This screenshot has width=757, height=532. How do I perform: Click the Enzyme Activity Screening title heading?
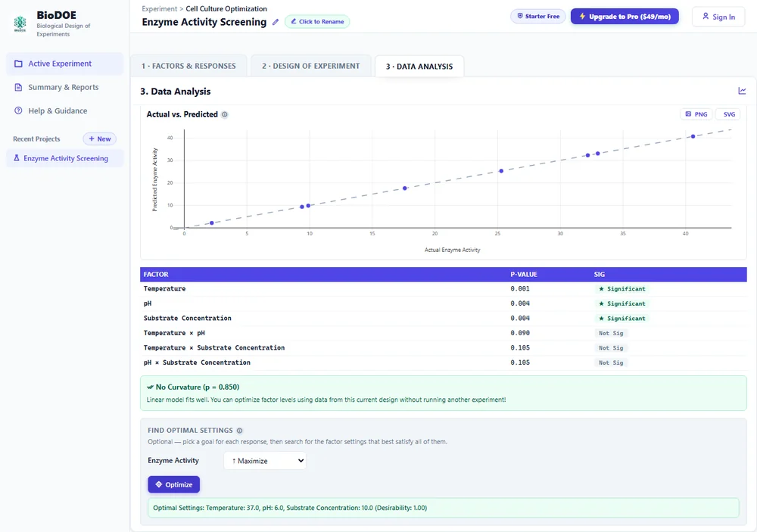pyautogui.click(x=204, y=22)
